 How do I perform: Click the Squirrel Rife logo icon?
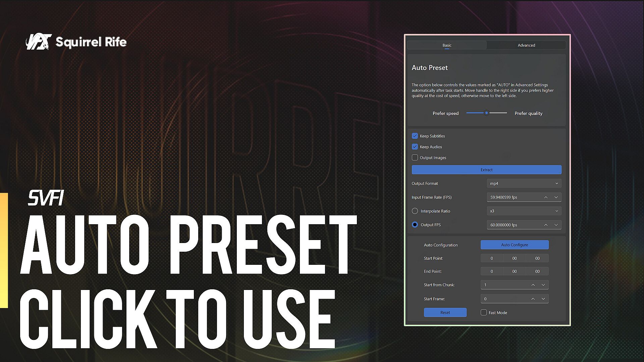coord(39,42)
